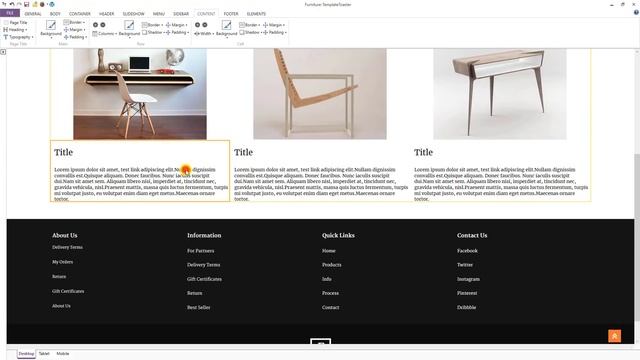Click Gift Certificates under Information column
This screenshot has width=640, height=360.
204,279
